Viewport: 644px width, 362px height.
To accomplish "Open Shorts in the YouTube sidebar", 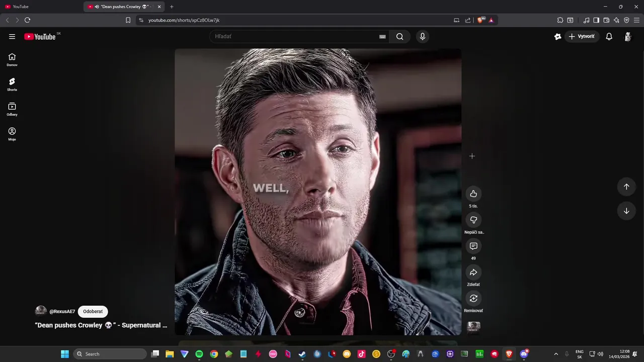I will (x=12, y=84).
